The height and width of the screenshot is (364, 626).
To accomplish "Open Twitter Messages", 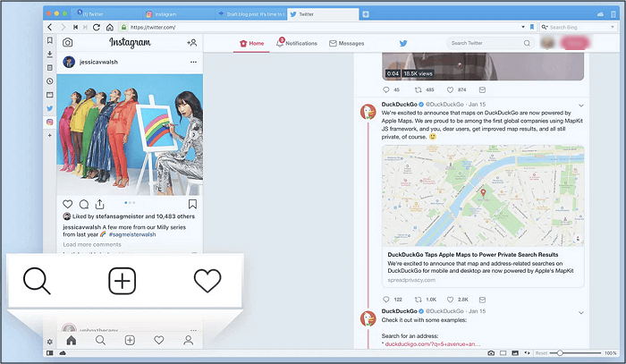I will (x=347, y=43).
